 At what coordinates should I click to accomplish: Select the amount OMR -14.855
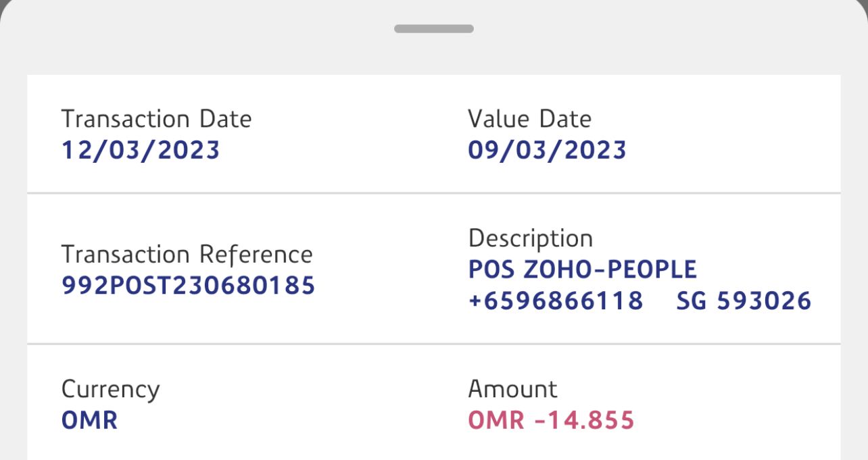[551, 420]
